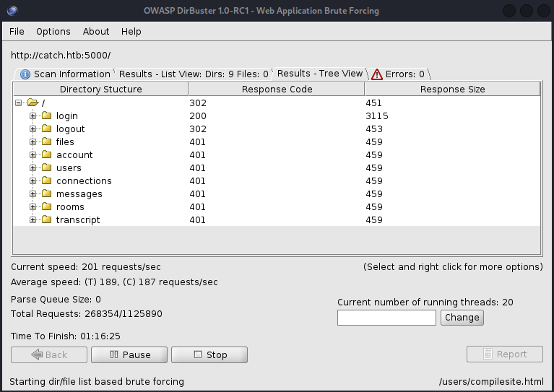Open the Errors: 0 tab
Image resolution: width=554 pixels, height=392 pixels.
[x=399, y=74]
